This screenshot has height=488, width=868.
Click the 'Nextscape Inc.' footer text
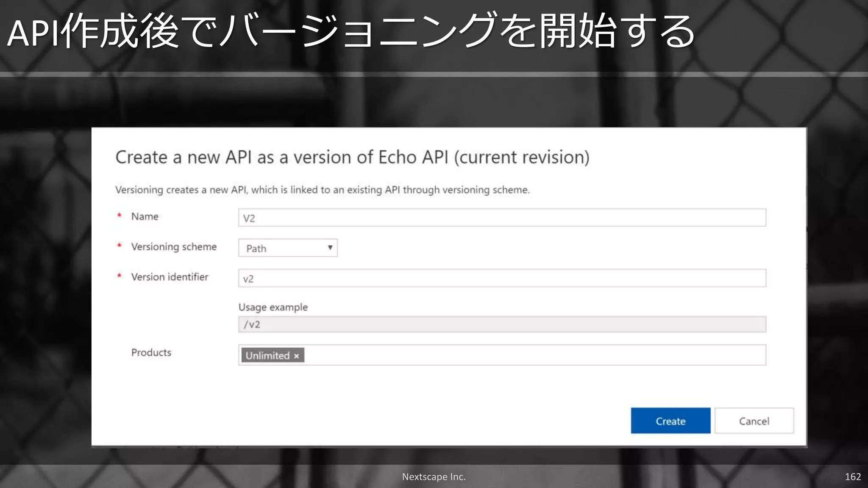[x=434, y=477]
